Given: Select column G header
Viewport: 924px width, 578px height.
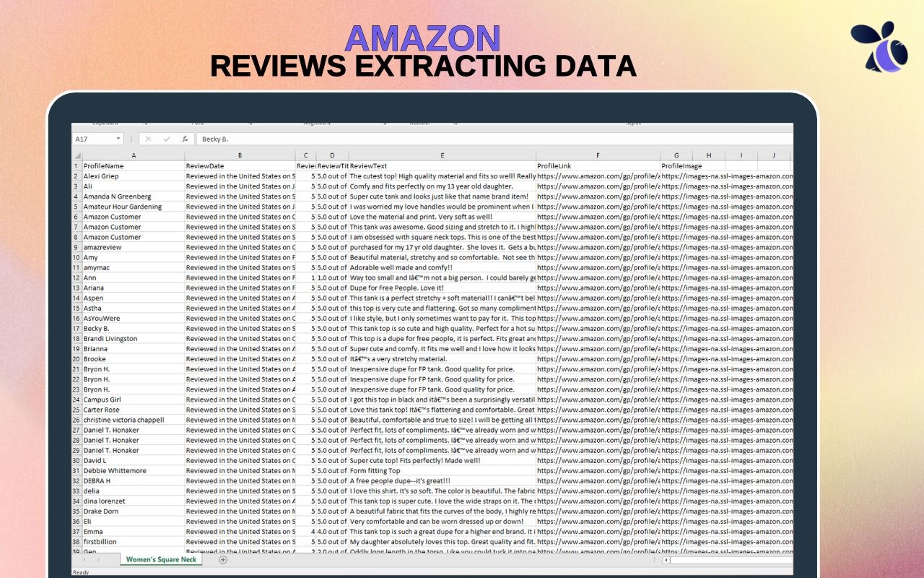Looking at the screenshot, I should click(676, 155).
